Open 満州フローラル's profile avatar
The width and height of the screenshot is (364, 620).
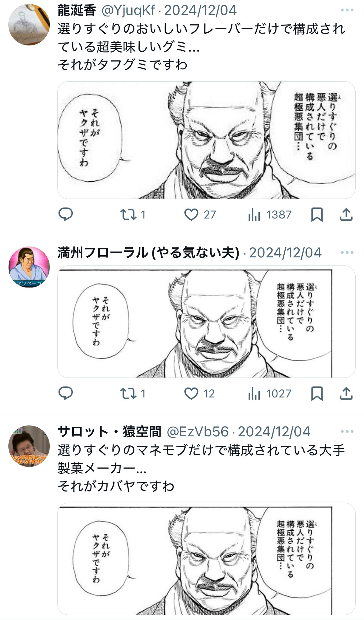point(29,267)
